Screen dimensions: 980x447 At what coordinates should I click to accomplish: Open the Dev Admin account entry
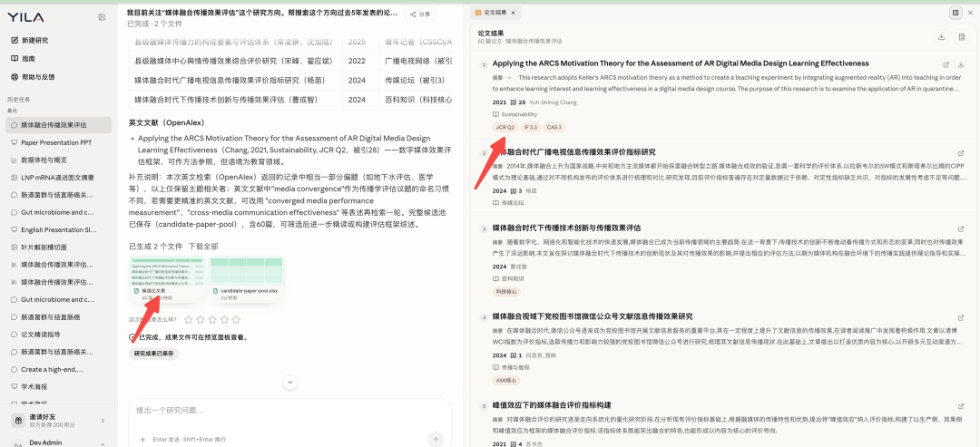point(58,442)
